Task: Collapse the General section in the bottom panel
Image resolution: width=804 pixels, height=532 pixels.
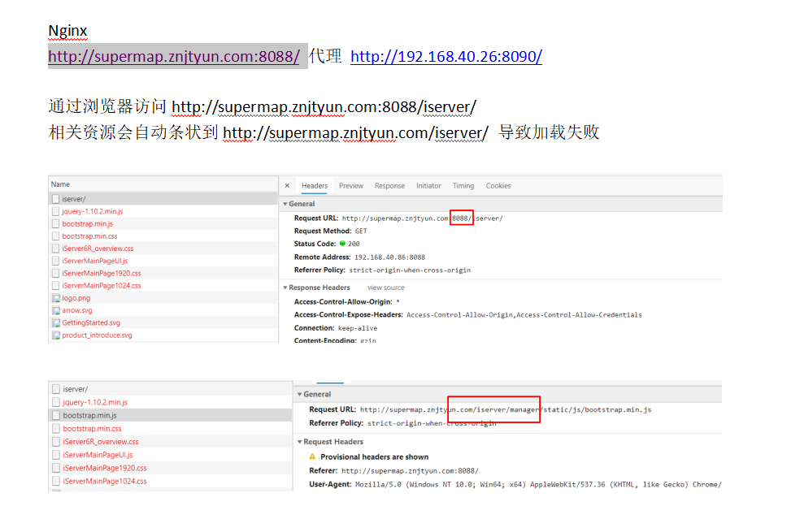Action: point(299,394)
